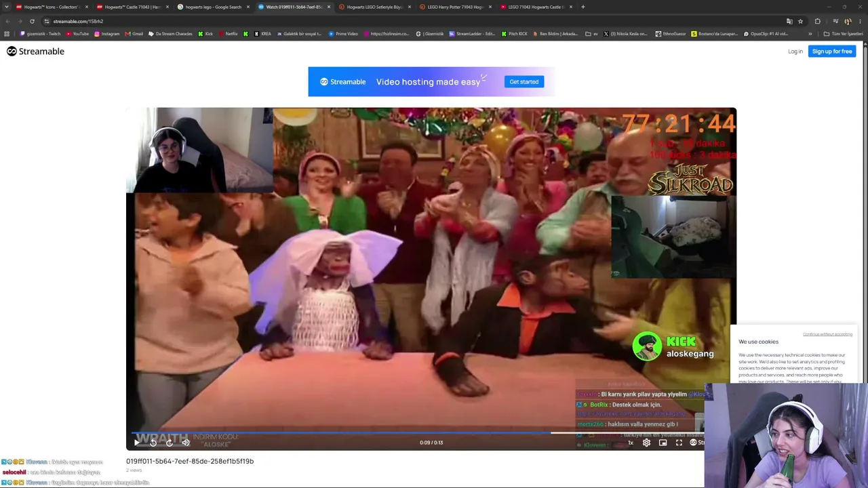
Task: Show more bookmarks with the chevron
Action: (x=810, y=34)
